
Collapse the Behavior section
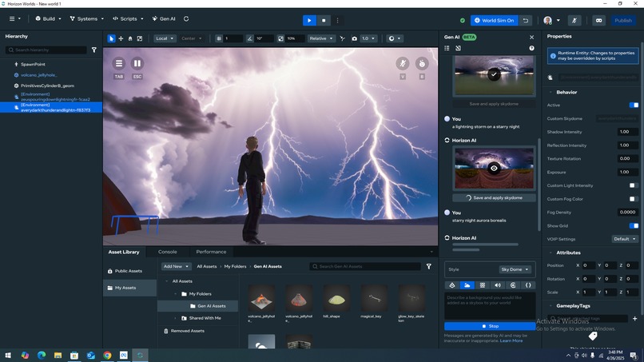point(551,93)
